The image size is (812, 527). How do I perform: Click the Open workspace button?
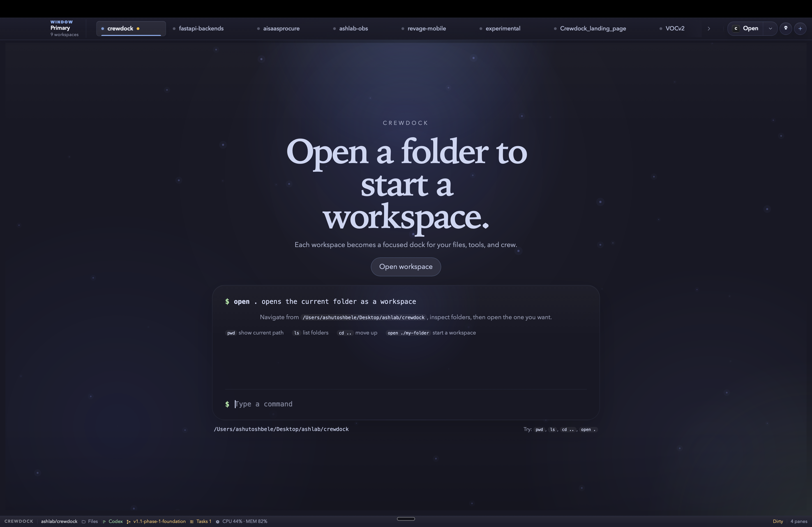(406, 267)
